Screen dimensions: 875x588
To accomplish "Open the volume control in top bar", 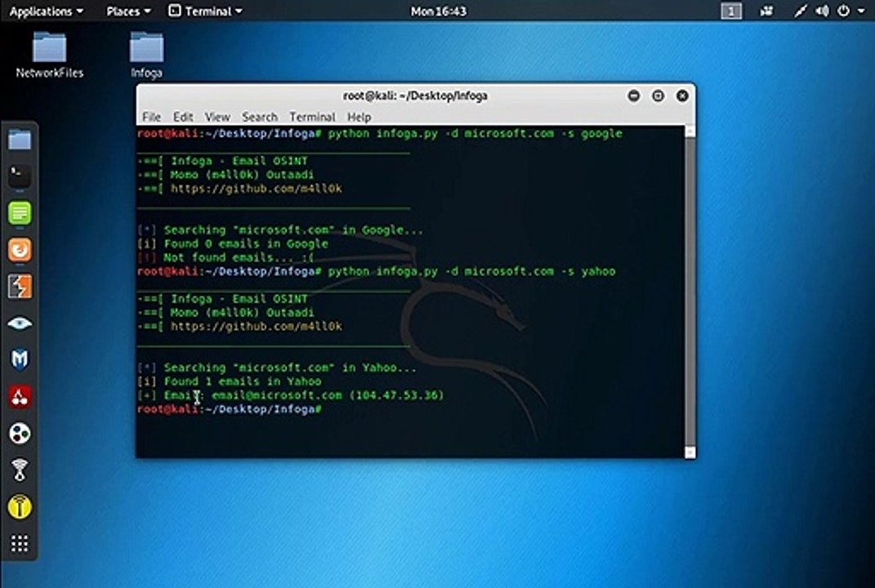I will click(822, 11).
